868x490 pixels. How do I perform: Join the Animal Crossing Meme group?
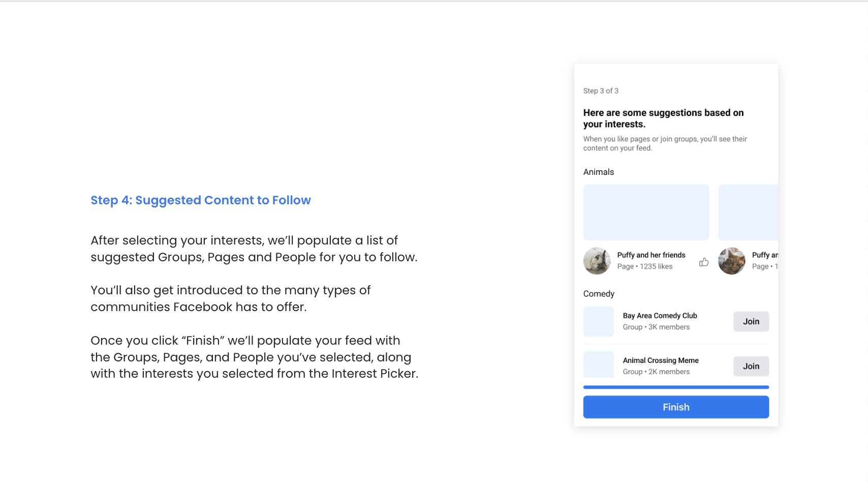point(751,366)
